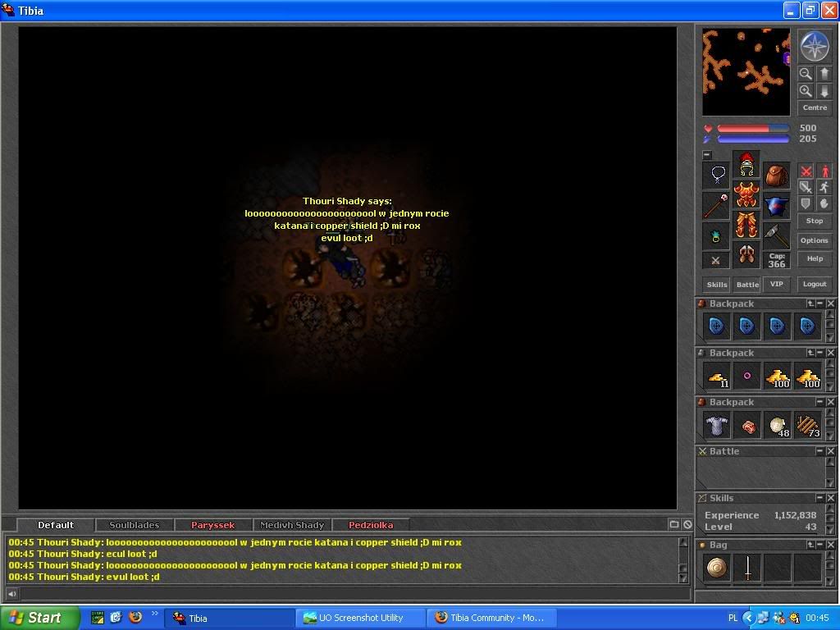Zoom out the minimap
This screenshot has height=630, width=840.
[806, 73]
